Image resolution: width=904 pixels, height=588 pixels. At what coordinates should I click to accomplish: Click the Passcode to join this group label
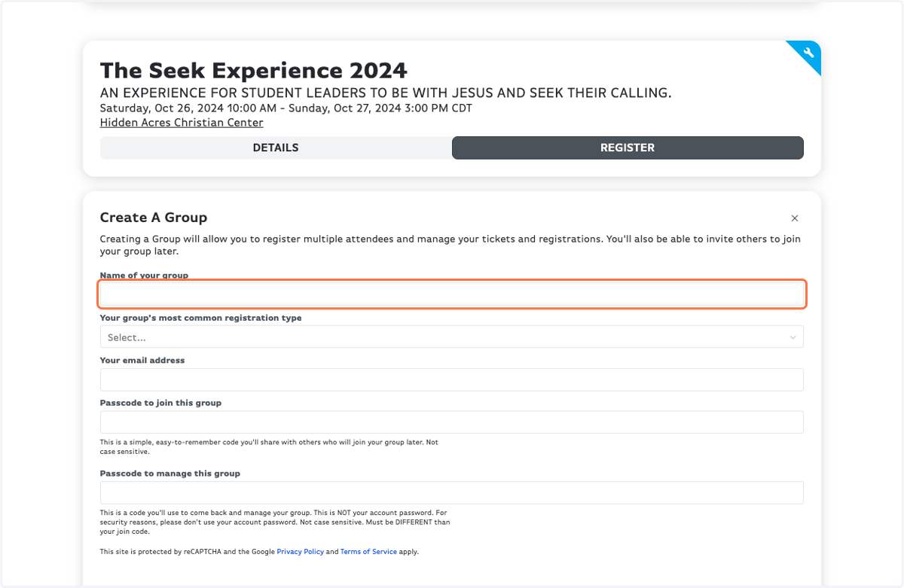160,403
